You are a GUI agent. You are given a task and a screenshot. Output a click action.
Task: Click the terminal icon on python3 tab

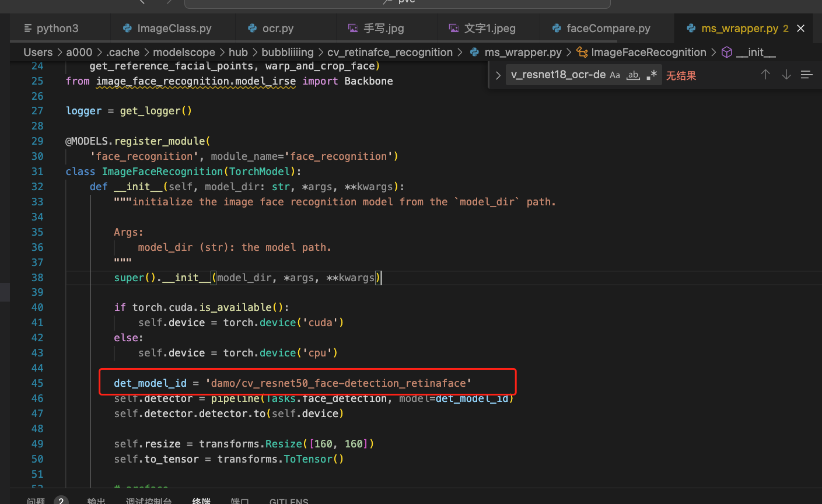(28, 28)
